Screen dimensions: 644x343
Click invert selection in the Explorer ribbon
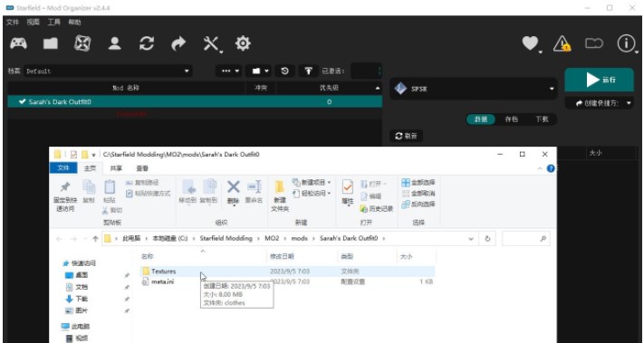[418, 204]
